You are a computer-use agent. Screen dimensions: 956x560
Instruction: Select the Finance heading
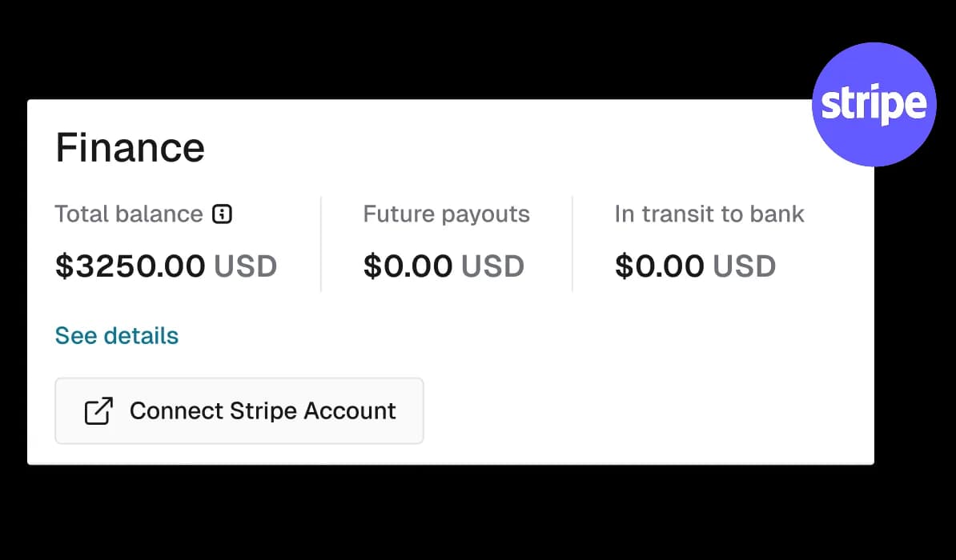pyautogui.click(x=130, y=147)
